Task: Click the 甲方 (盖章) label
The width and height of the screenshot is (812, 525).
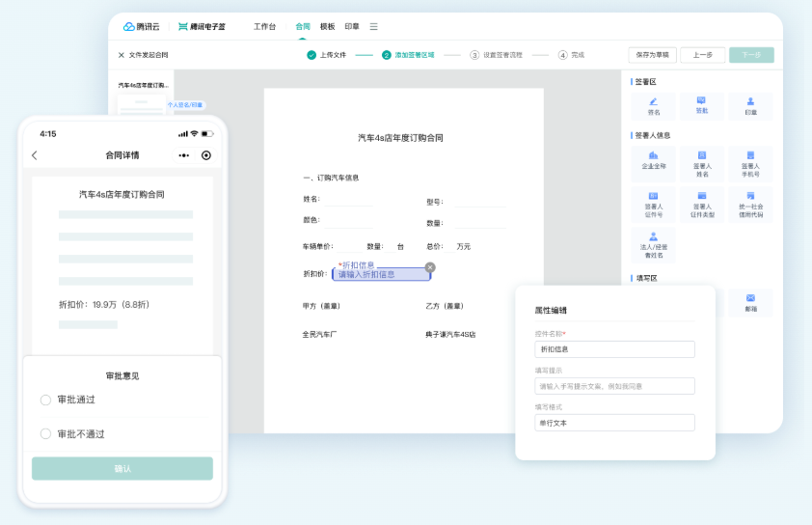Action: pos(321,306)
